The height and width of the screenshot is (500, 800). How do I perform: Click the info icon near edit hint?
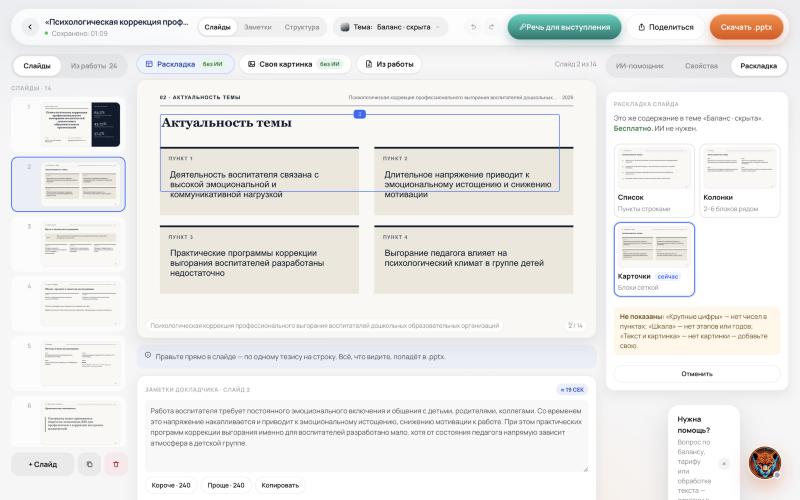point(148,355)
